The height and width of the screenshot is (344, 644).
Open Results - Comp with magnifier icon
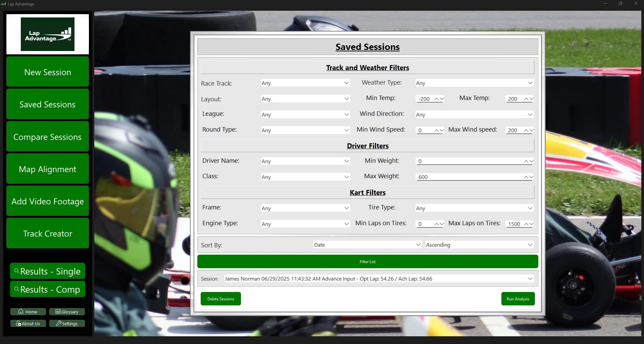tap(48, 289)
